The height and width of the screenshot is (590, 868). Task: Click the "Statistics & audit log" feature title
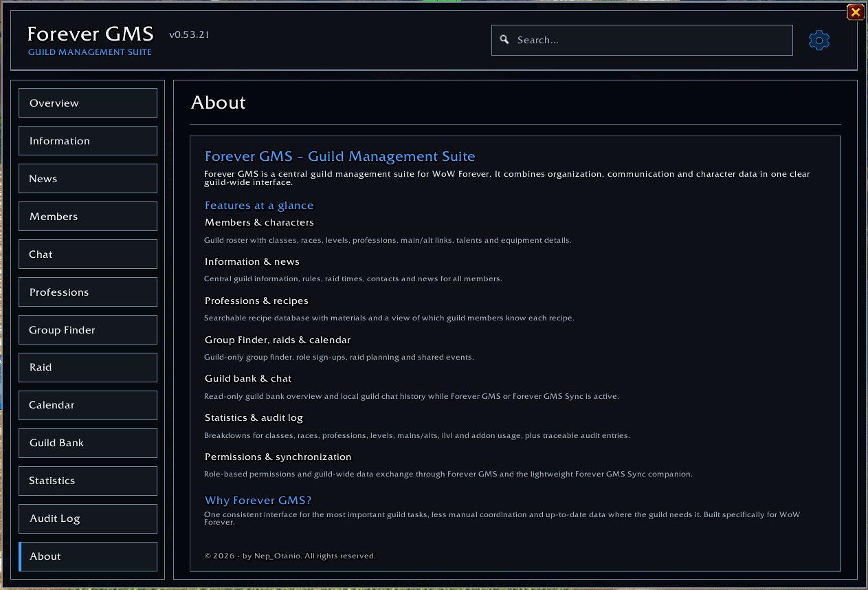pos(254,417)
